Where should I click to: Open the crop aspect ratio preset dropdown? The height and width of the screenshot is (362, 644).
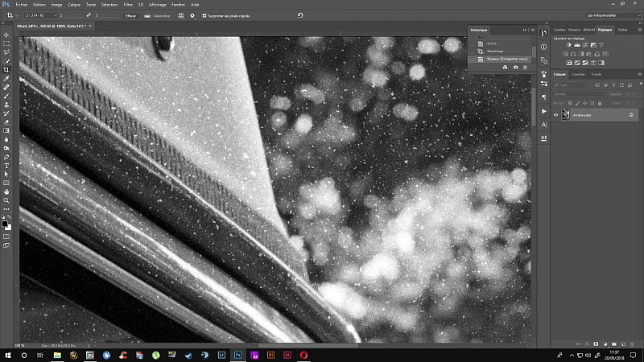37,15
